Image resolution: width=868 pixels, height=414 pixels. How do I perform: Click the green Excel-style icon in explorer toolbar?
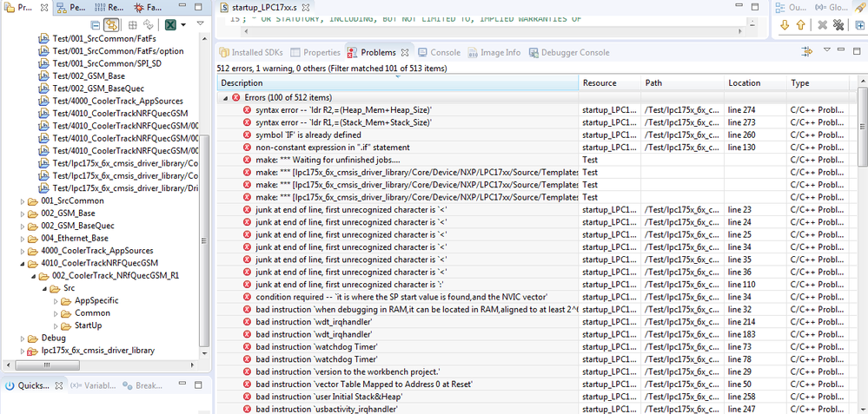[x=171, y=25]
